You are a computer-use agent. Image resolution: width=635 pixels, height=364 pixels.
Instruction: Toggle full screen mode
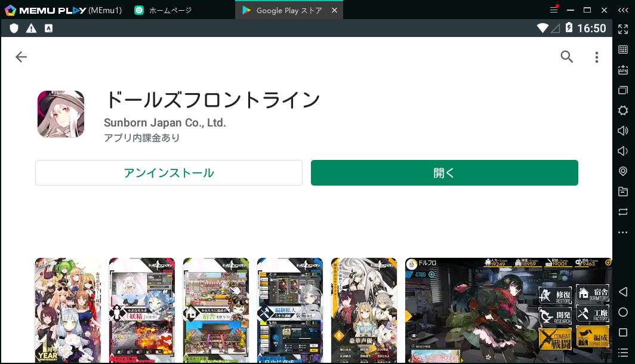click(623, 28)
